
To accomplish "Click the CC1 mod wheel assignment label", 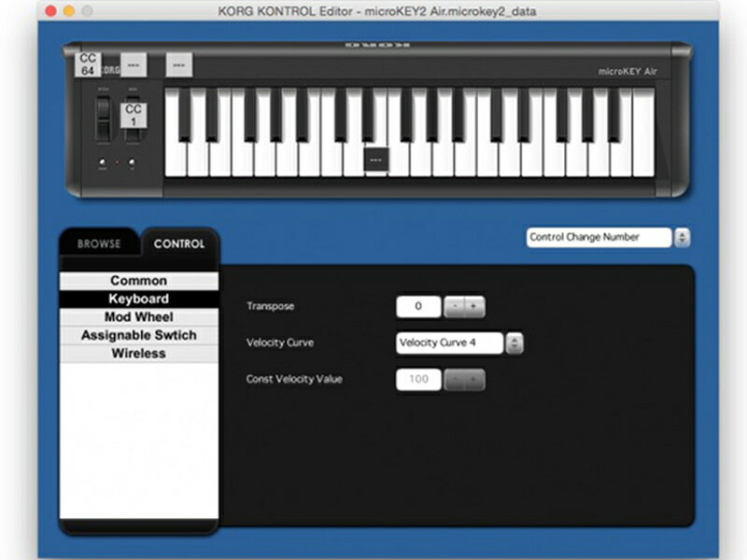I will [133, 116].
